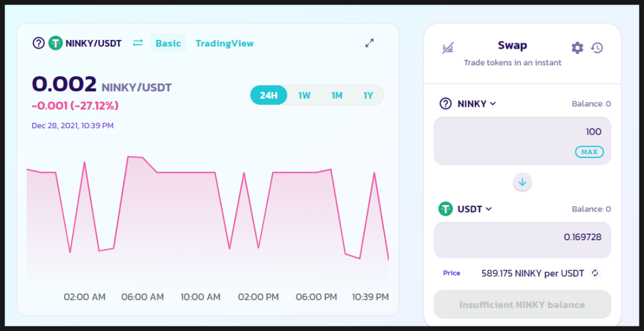This screenshot has height=331, width=644.
Task: Select the 24H time range
Action: 269,95
